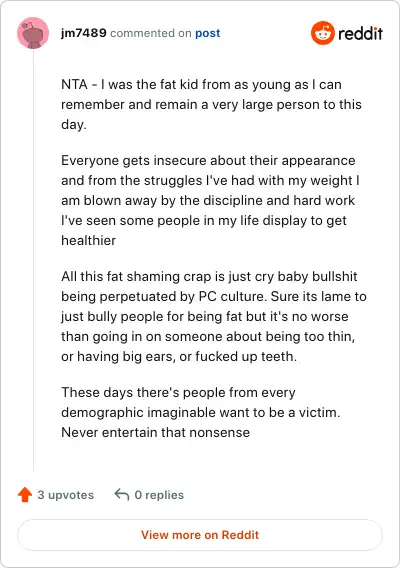
Task: Open the jm7489 username profile link
Action: tap(84, 33)
